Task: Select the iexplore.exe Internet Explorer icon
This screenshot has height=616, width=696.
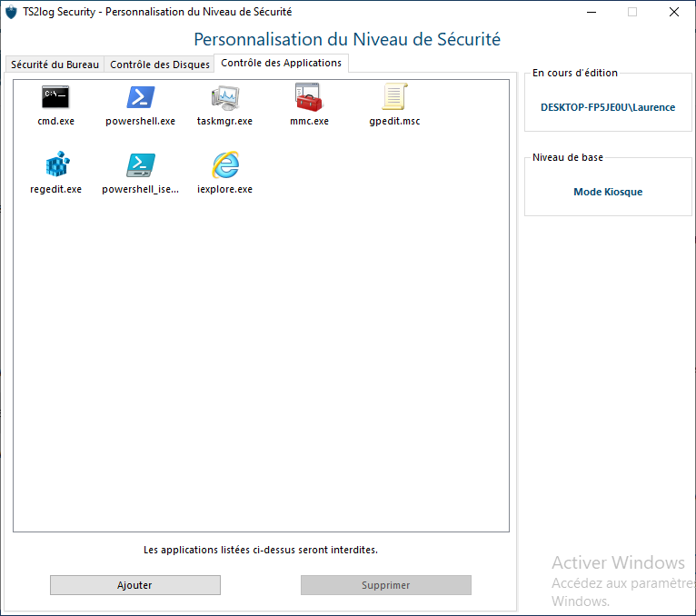Action: [x=225, y=164]
